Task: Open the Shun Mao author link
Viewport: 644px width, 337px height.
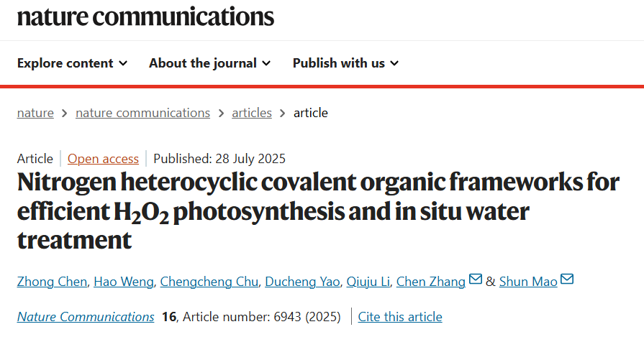Action: pyautogui.click(x=528, y=282)
